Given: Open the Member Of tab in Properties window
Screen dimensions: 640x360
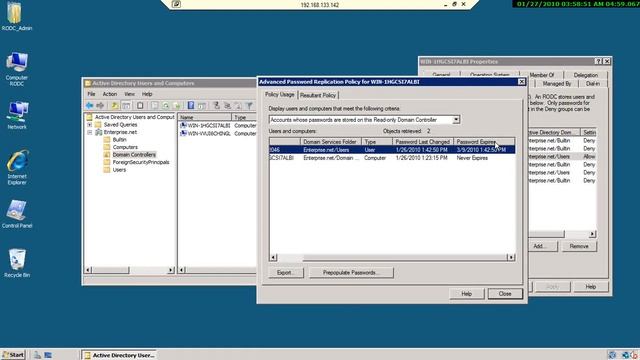Looking at the screenshot, I should [542, 75].
